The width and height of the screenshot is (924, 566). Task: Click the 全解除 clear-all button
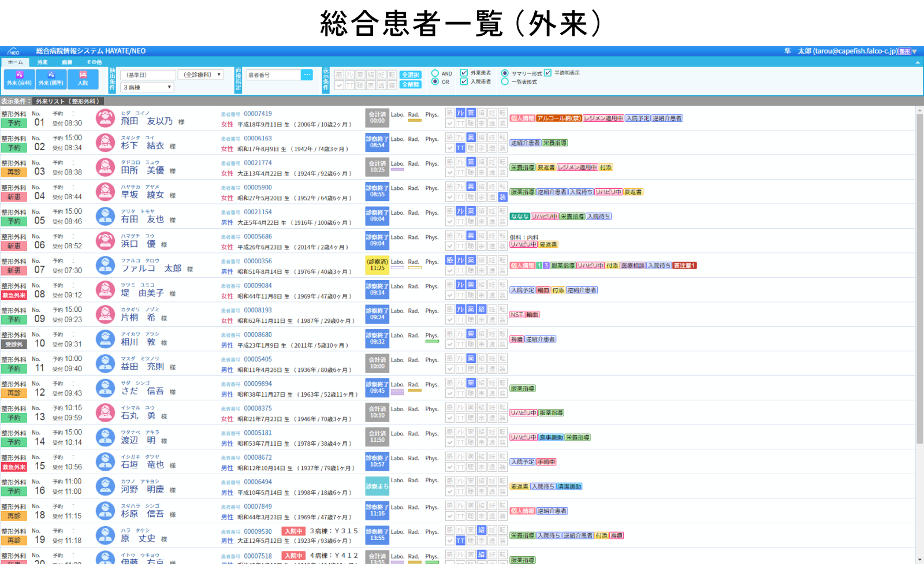click(x=411, y=84)
